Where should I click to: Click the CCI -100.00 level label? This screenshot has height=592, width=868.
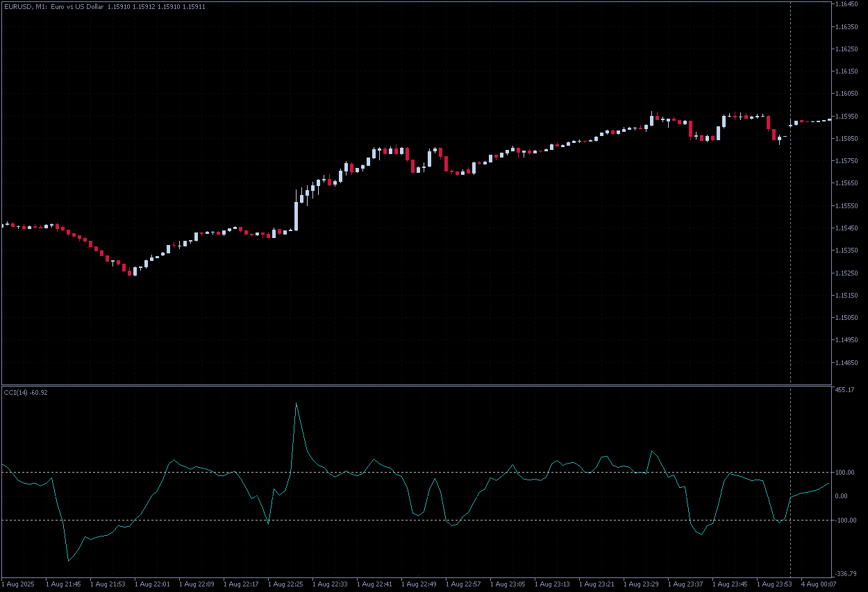tap(844, 520)
